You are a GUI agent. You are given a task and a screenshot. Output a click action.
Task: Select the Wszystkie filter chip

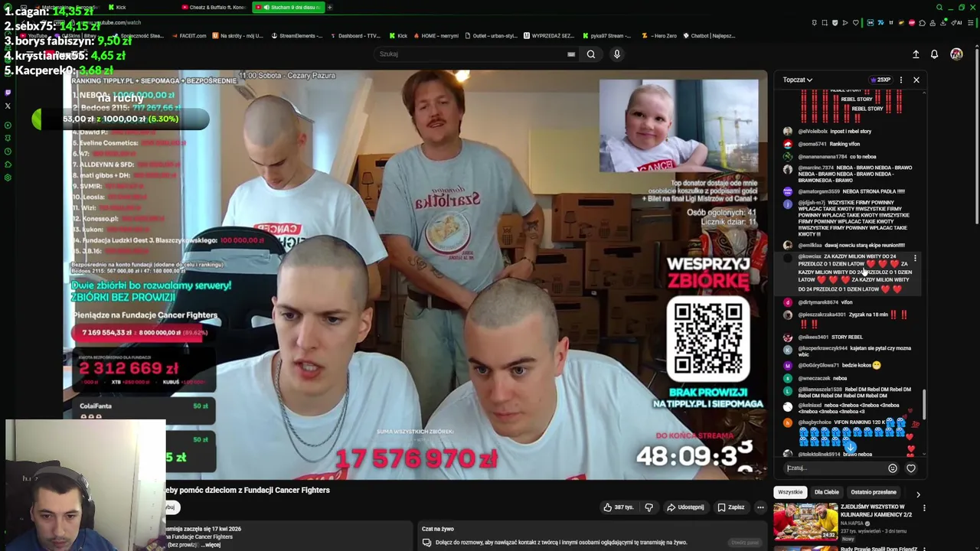coord(790,493)
